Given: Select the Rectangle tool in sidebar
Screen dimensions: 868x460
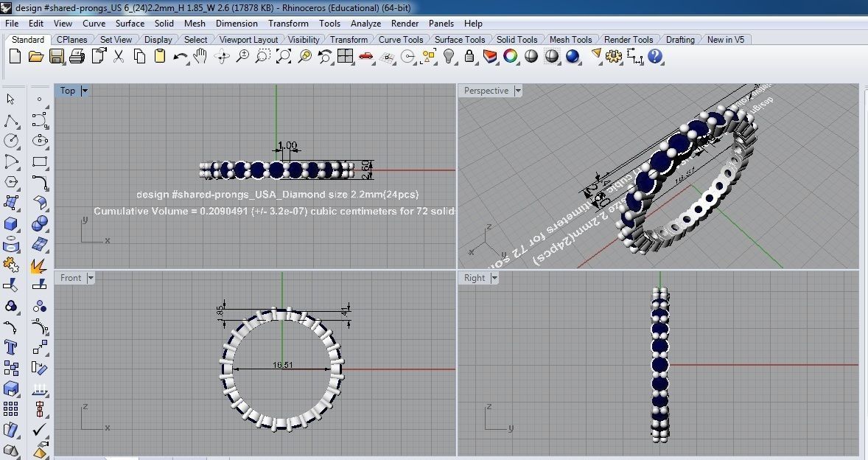Looking at the screenshot, I should tap(39, 161).
